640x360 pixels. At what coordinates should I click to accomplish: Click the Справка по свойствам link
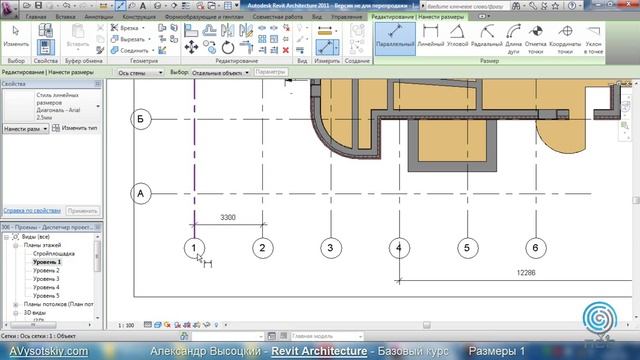32,211
